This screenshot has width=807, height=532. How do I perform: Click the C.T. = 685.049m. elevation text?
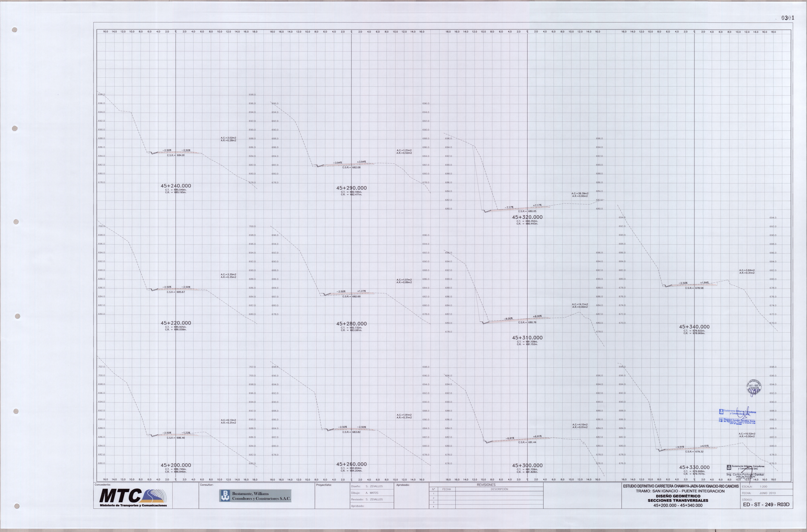pos(176,190)
